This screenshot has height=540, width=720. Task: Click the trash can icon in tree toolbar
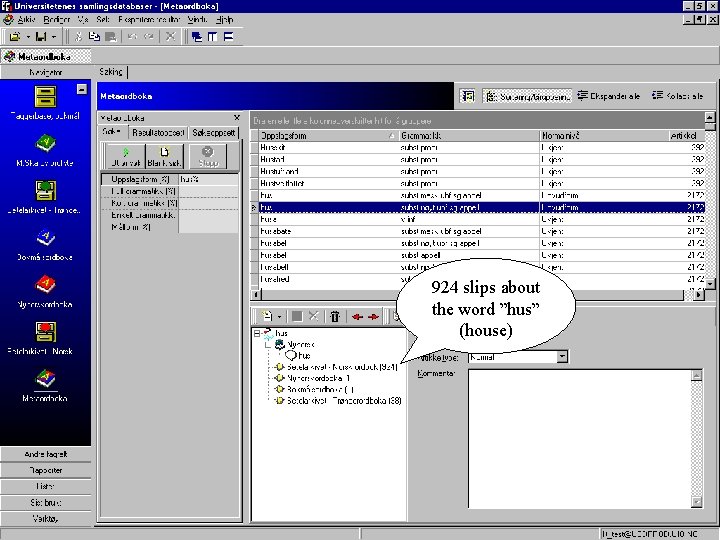click(335, 316)
